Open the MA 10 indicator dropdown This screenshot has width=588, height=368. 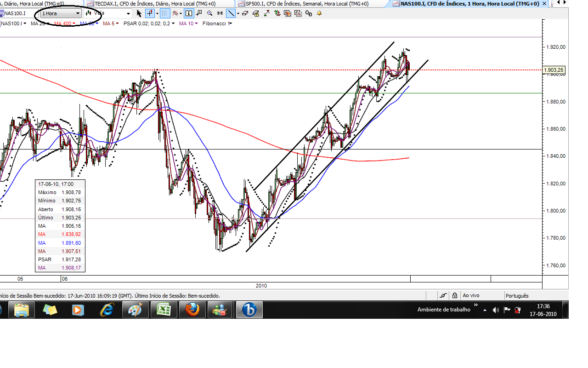[188, 23]
